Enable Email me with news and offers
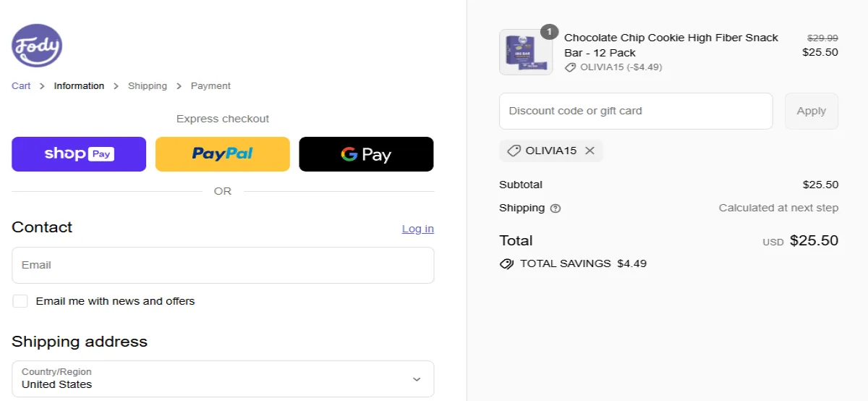868x401 pixels. click(20, 301)
